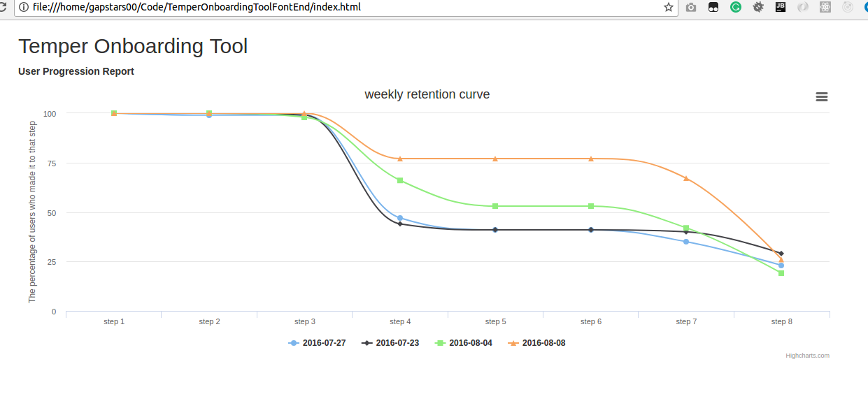Toggle the 2016-07-23 series in legend
This screenshot has height=408, width=868.
point(390,343)
